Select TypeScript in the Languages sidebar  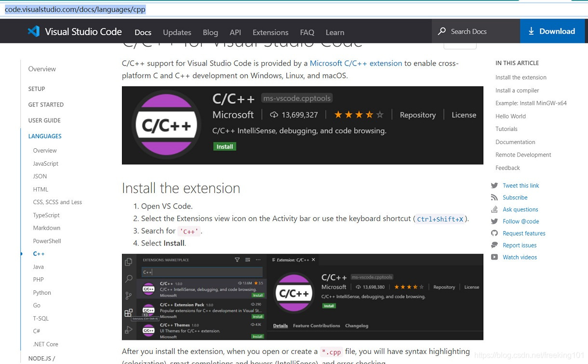46,215
